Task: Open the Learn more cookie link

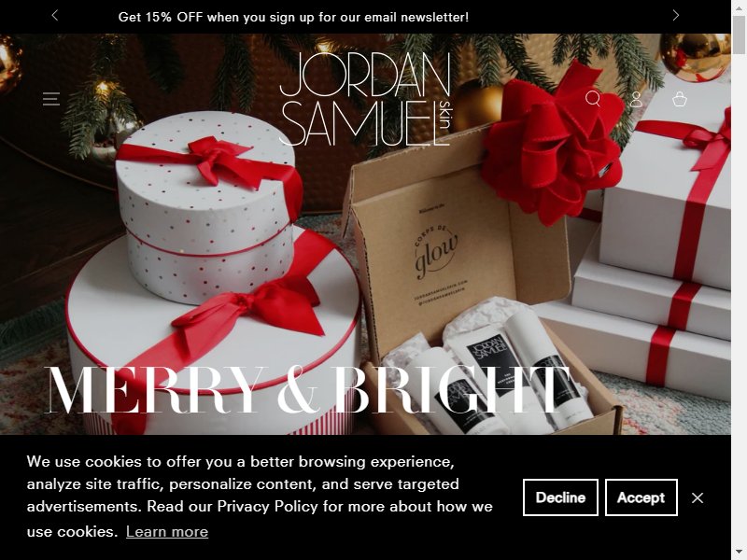Action: coord(167,531)
